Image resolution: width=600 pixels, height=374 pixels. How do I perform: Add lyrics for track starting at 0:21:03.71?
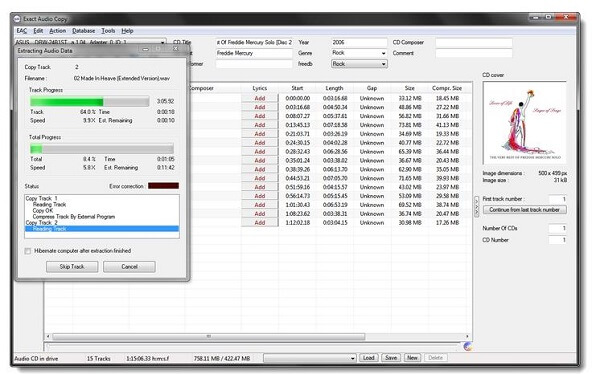click(x=260, y=134)
